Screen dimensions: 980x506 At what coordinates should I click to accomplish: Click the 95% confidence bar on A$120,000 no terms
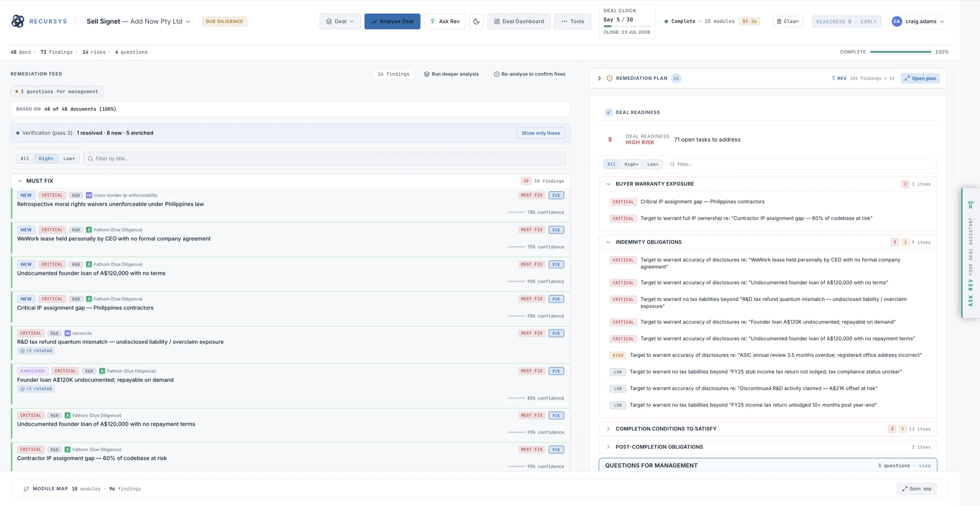tap(516, 282)
